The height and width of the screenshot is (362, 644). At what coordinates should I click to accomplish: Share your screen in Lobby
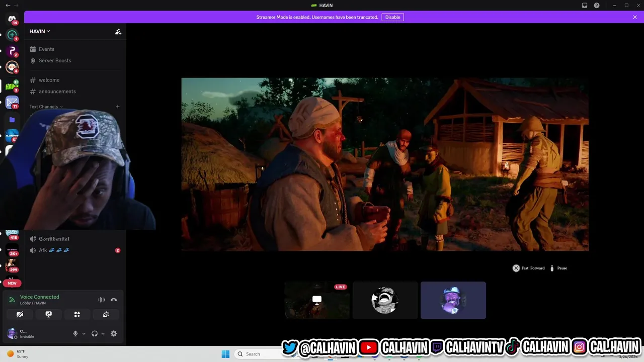coord(48,314)
